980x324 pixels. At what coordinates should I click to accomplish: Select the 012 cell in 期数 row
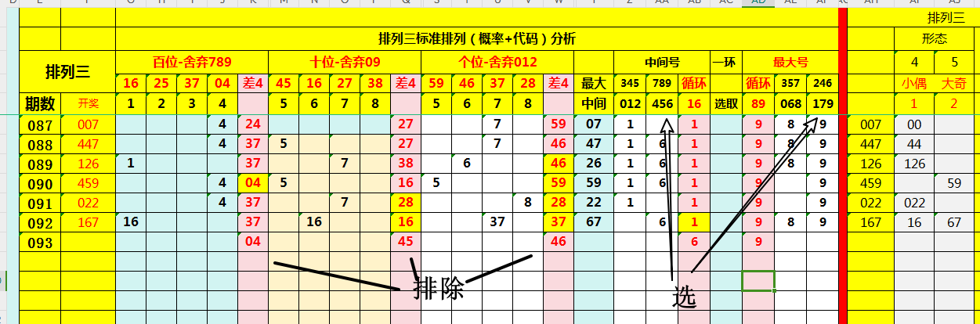[629, 103]
